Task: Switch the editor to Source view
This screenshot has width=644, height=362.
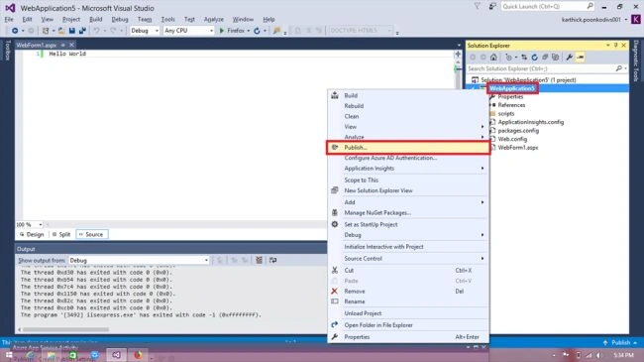Action: [91, 234]
